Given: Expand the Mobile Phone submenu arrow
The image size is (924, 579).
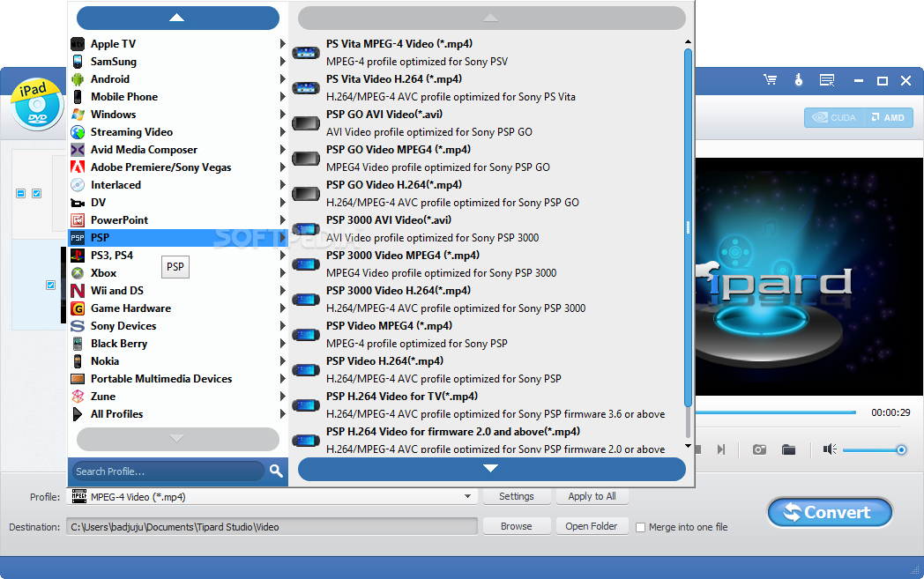Looking at the screenshot, I should tap(282, 97).
